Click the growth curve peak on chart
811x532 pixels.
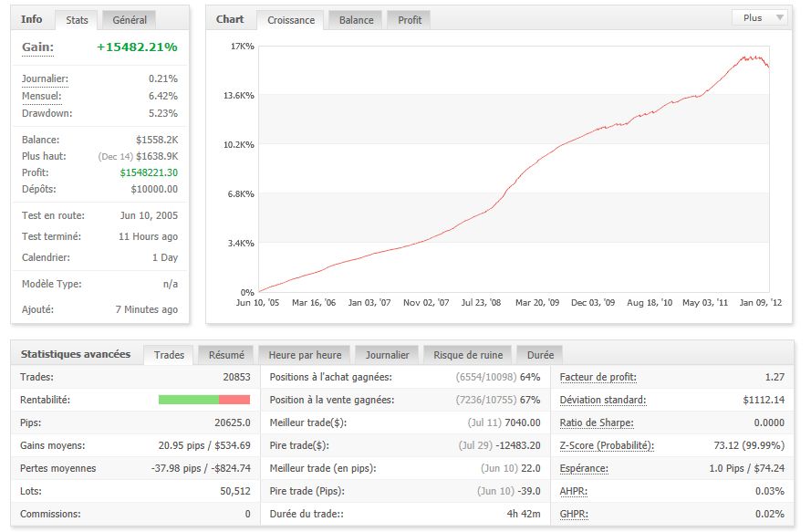pos(744,57)
